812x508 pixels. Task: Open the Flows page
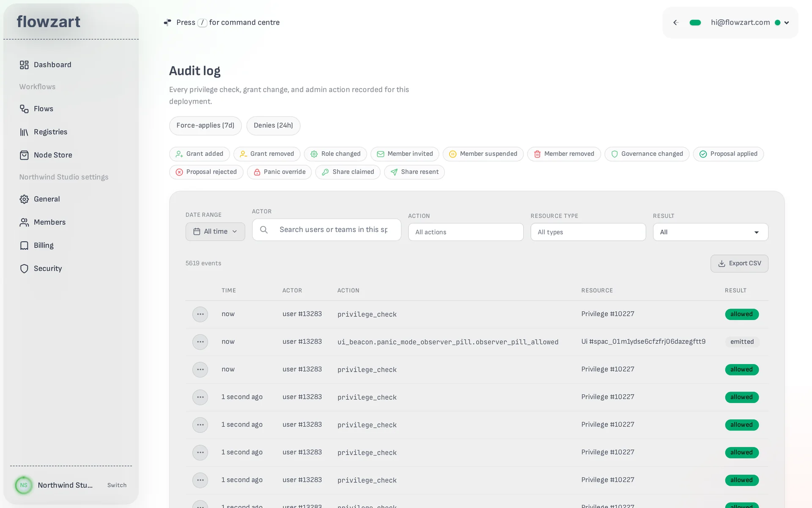pyautogui.click(x=44, y=109)
